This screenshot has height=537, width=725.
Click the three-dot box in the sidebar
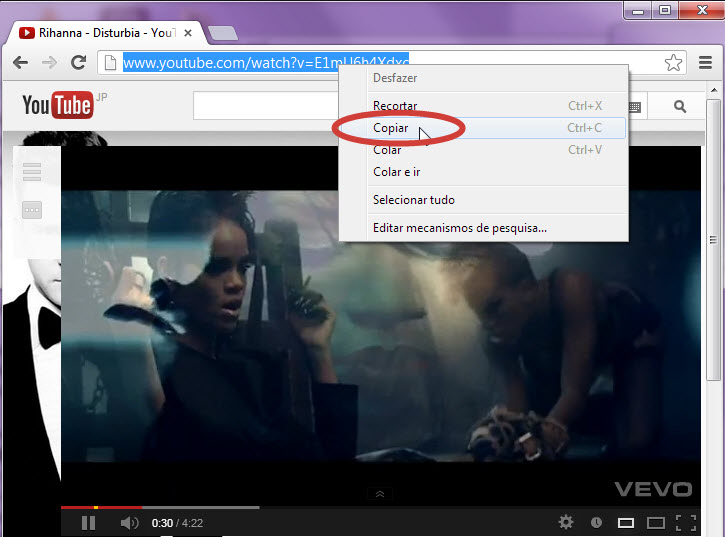32,210
